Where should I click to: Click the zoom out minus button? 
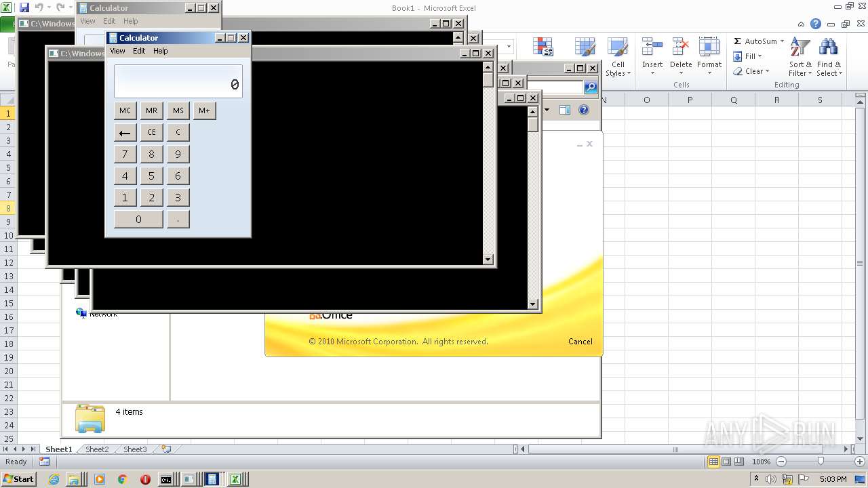coord(781,462)
